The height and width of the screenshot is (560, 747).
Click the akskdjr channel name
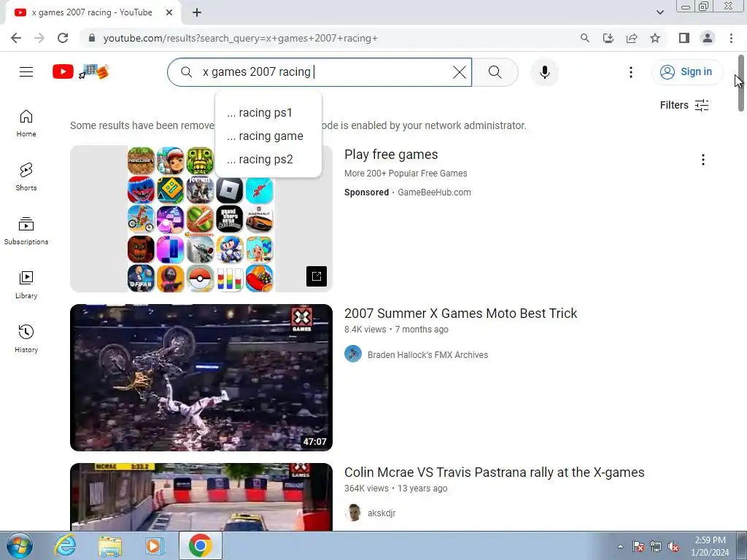coord(382,513)
